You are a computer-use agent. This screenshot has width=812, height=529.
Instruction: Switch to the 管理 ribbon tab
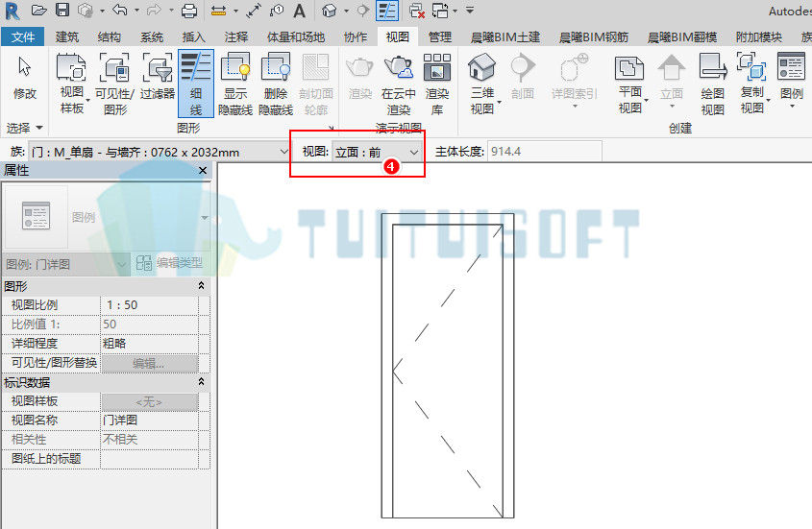(x=440, y=36)
